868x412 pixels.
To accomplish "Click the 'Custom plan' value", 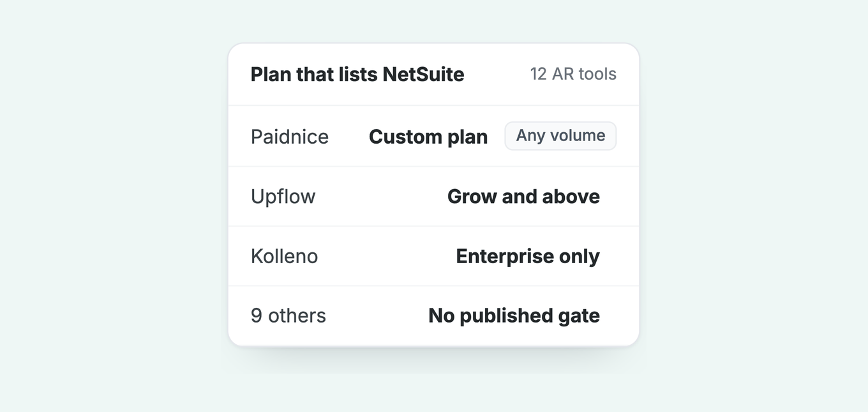I will [x=428, y=137].
